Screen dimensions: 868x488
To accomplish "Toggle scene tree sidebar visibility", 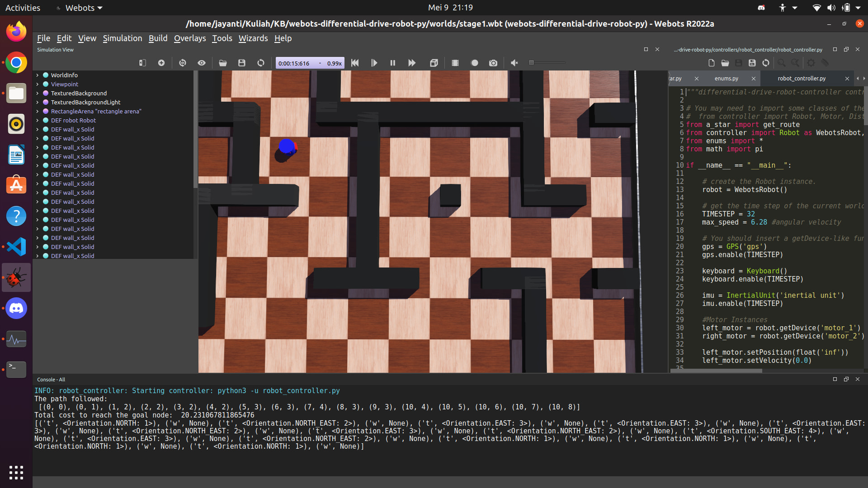I will [x=142, y=63].
